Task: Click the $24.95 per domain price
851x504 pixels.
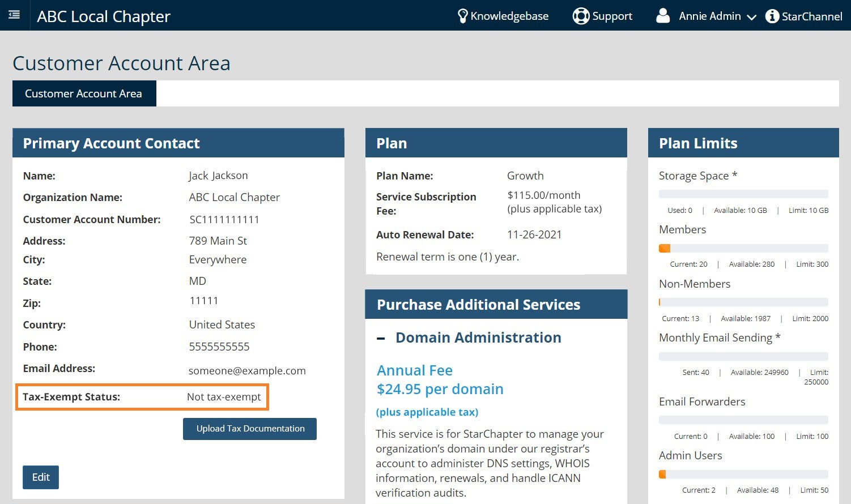Action: [x=440, y=389]
